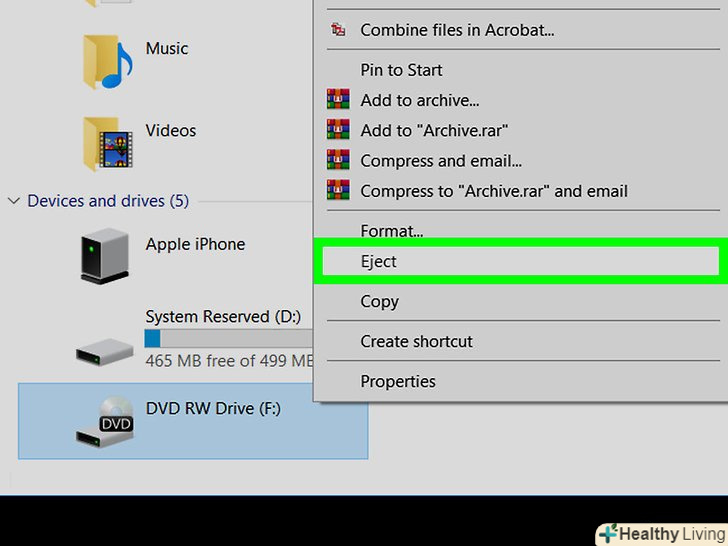The height and width of the screenshot is (546, 728).
Task: Select the System Reserved (D:) drive icon
Action: pyautogui.click(x=104, y=352)
